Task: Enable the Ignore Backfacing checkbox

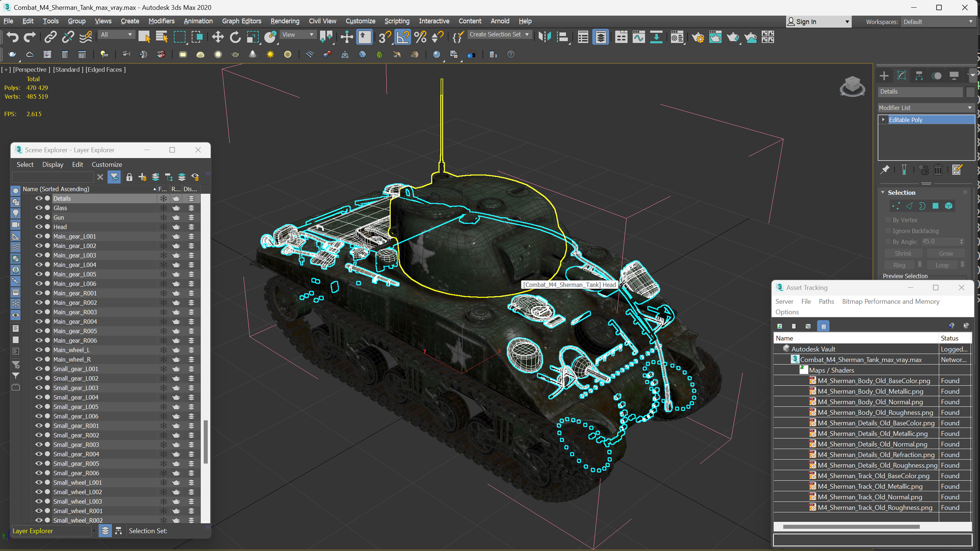Action: [888, 231]
